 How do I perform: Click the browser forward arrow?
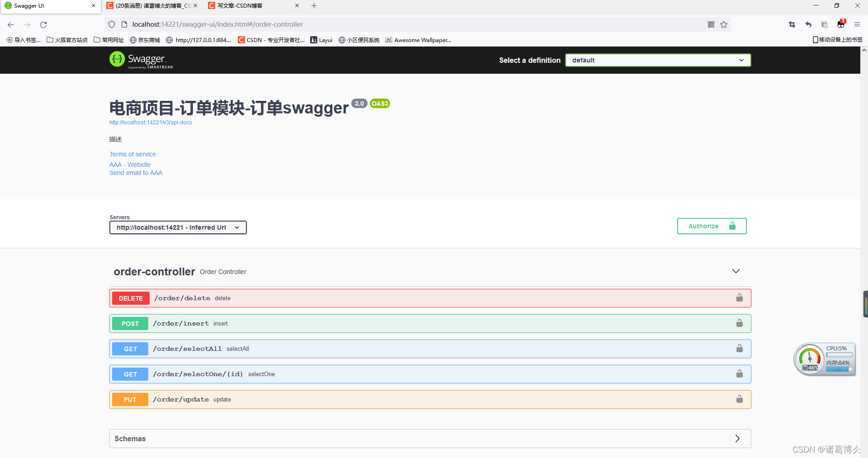tap(27, 24)
